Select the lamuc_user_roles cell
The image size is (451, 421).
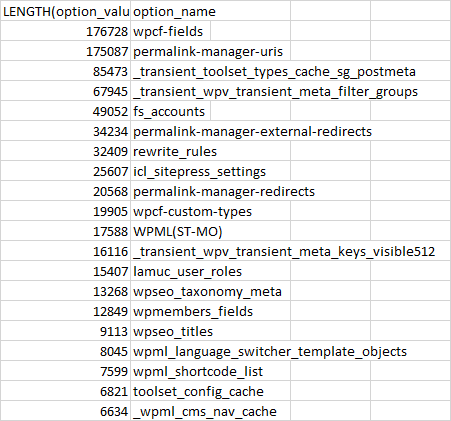210,271
